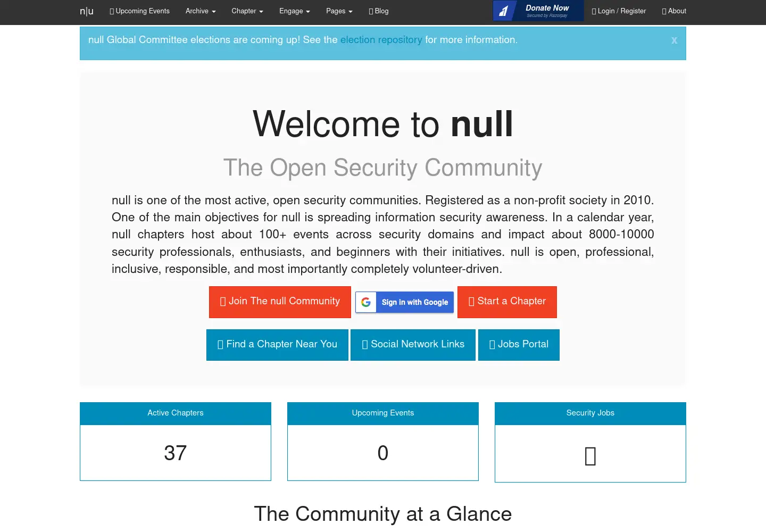Screen dimensions: 766x532
Task: Sign in with Google
Action: point(405,302)
